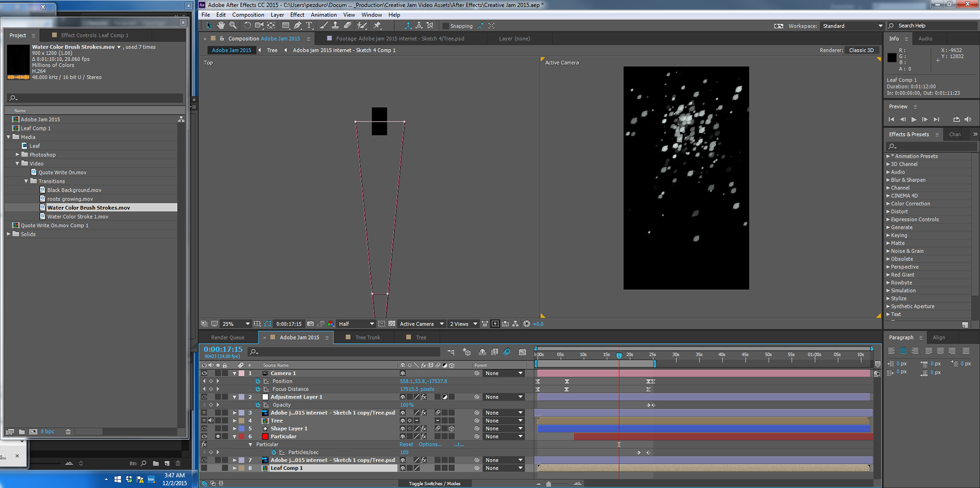980x488 pixels.
Task: Click the red label swatch of Particular layer
Action: 241,436
